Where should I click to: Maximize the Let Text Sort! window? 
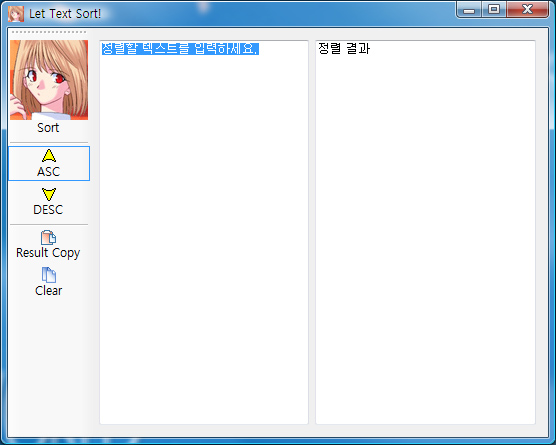494,9
